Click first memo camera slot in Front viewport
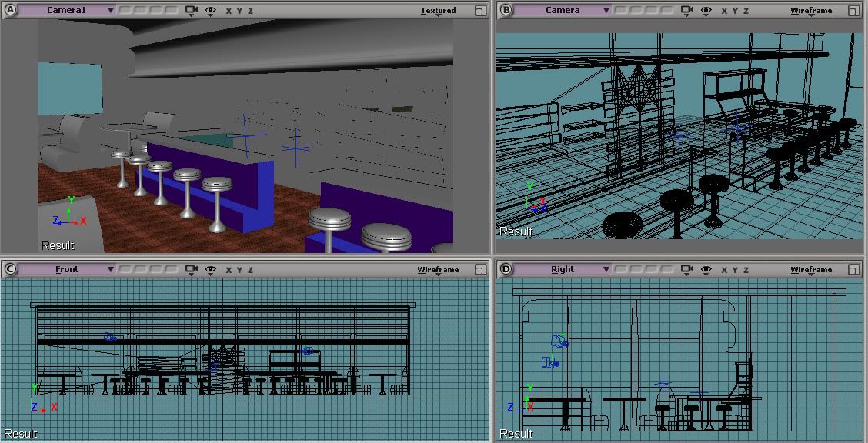The width and height of the screenshot is (868, 443). 125,269
